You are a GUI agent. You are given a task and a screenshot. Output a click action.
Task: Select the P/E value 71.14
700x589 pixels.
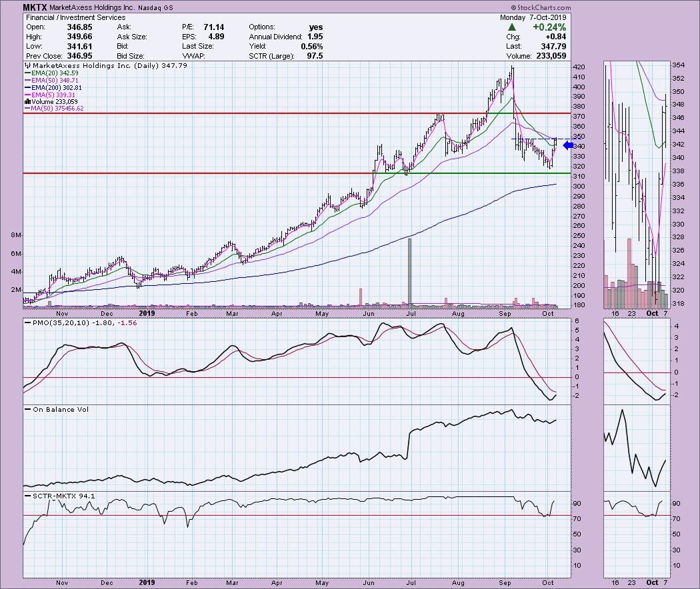pyautogui.click(x=214, y=27)
